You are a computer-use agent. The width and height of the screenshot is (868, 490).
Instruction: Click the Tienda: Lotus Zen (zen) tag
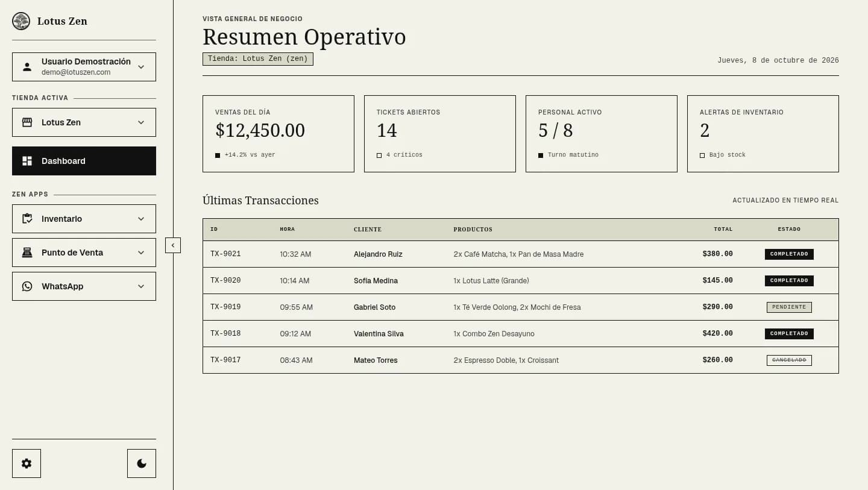tap(258, 59)
